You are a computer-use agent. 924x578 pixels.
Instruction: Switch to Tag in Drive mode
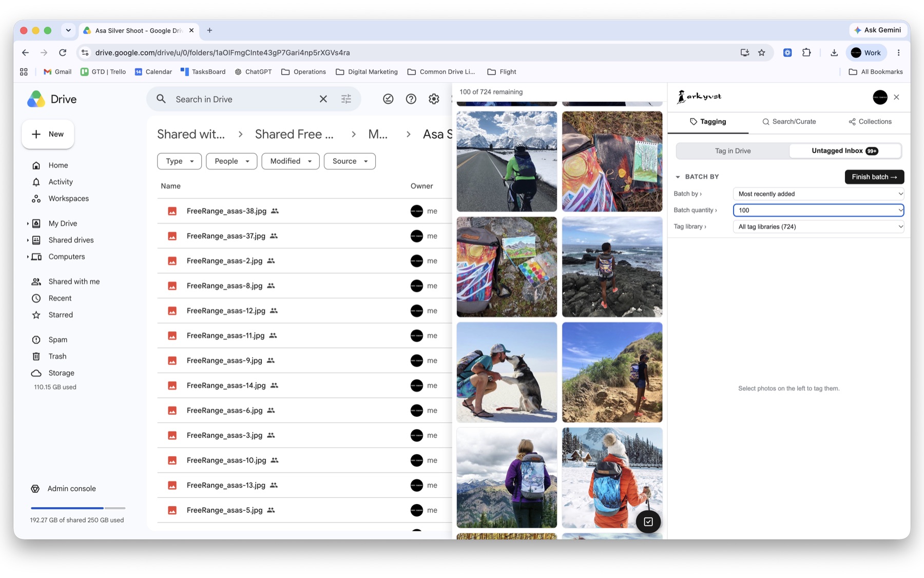(733, 151)
